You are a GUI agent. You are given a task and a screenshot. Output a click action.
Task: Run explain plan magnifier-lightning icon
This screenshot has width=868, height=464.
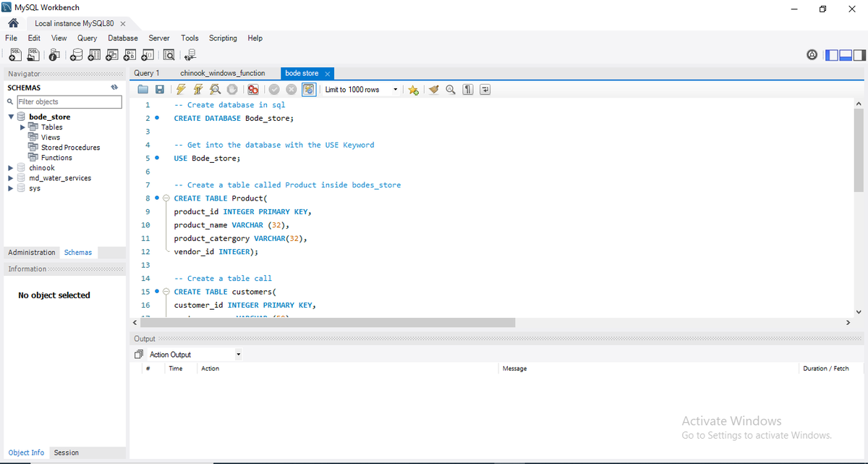[x=215, y=90]
